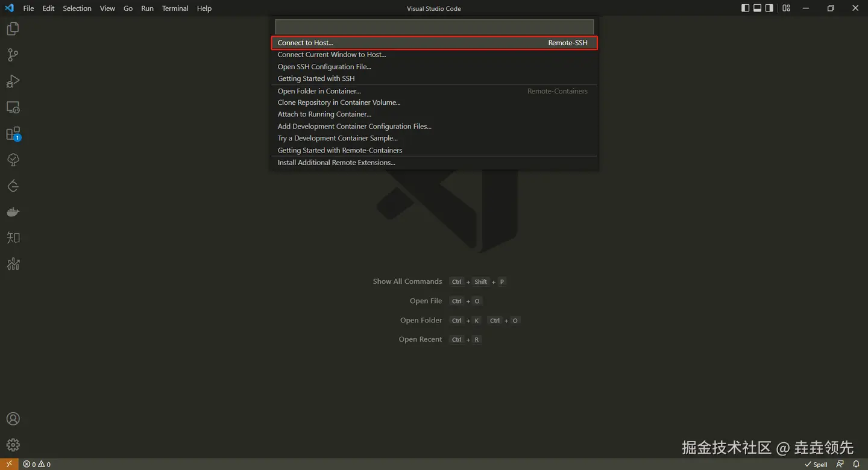Select Add Development Container Configuration Files...
This screenshot has width=868, height=470.
tap(434, 127)
